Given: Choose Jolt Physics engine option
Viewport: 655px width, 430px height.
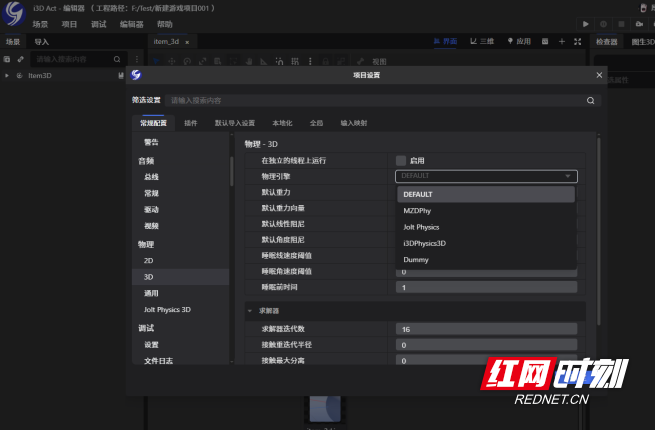Looking at the screenshot, I should coord(486,227).
